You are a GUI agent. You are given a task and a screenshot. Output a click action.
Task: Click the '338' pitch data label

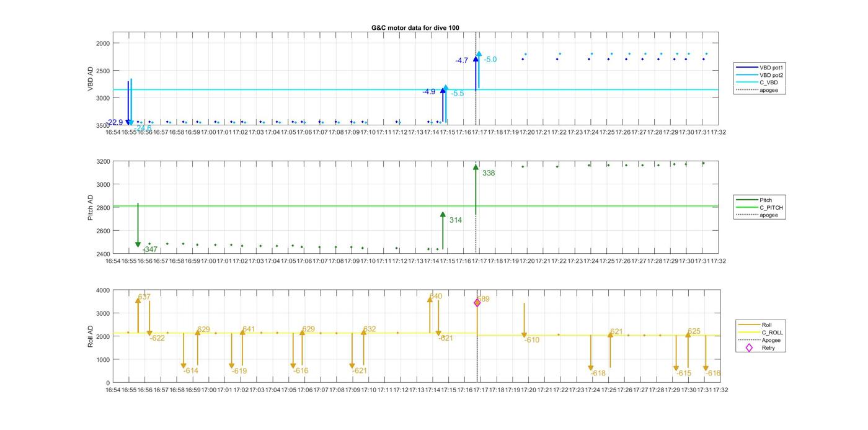[x=489, y=173]
